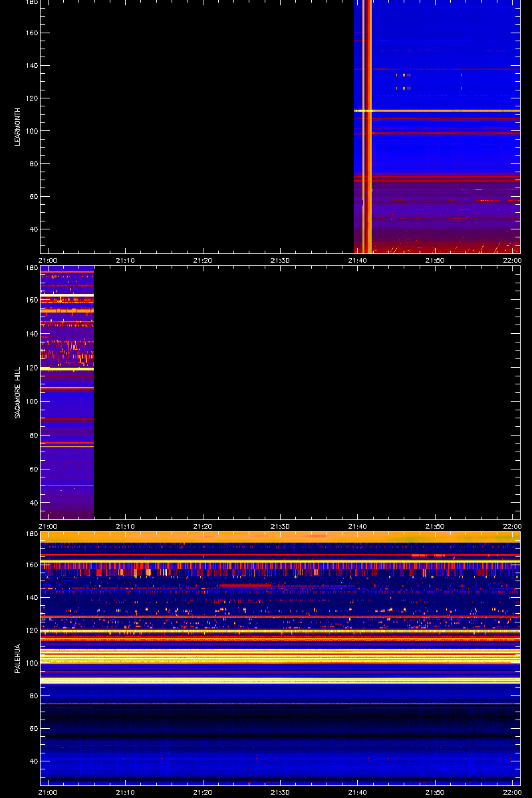The height and width of the screenshot is (798, 532).
Task: Choose the 140 tick on Palehua axis
Action: coord(32,598)
